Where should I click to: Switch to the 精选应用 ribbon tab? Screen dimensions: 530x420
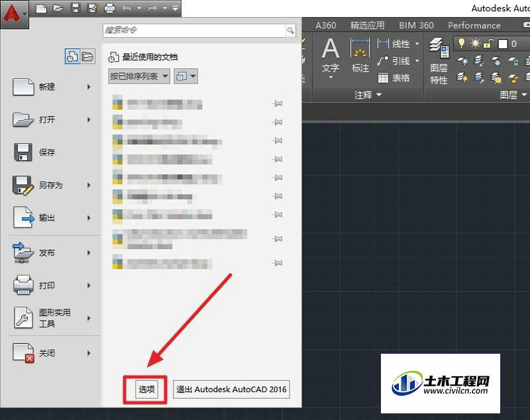pos(367,26)
